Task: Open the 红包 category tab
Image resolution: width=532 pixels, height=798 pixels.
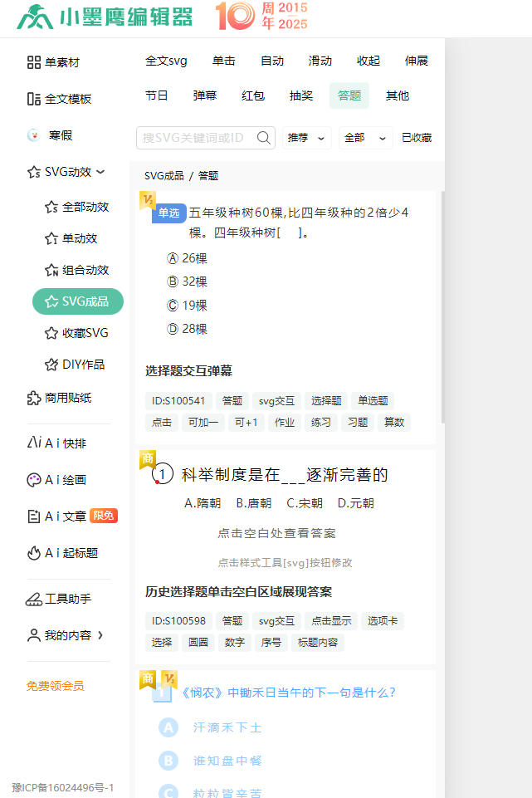Action: (253, 95)
